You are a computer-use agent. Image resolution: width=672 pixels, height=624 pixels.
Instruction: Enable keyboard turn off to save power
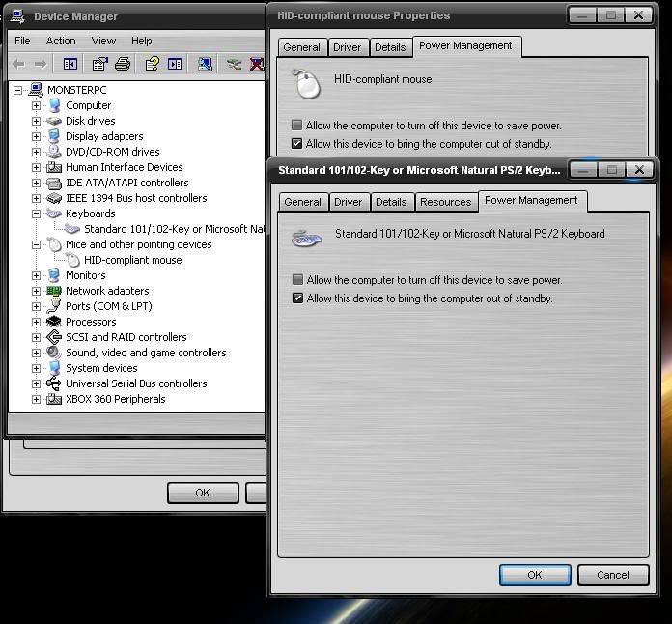click(297, 280)
